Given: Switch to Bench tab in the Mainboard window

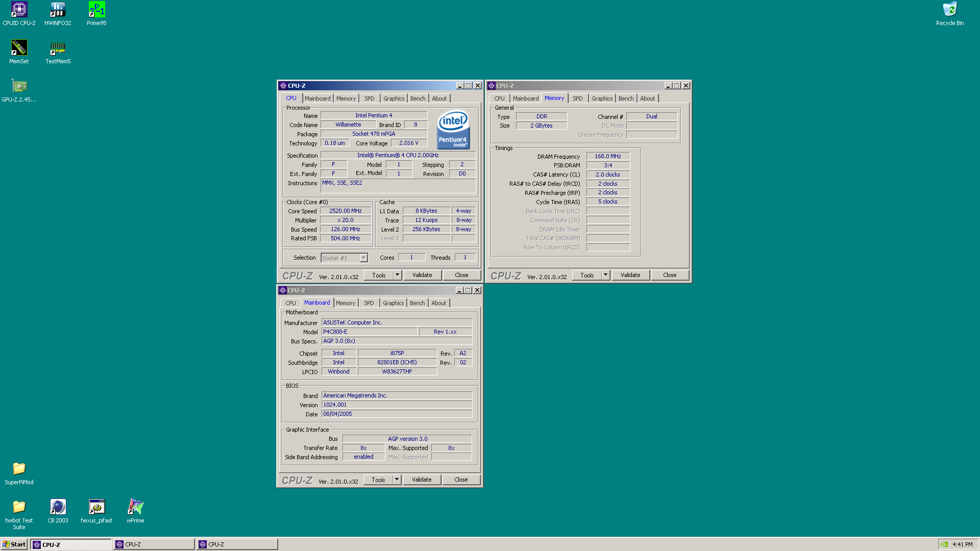Looking at the screenshot, I should point(418,303).
